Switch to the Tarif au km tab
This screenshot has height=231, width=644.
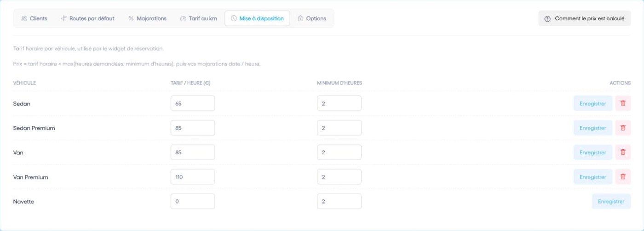pos(198,18)
